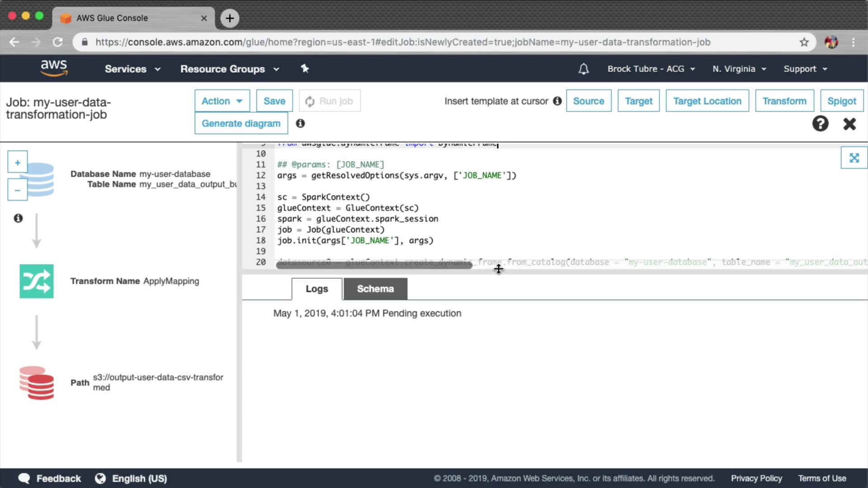The image size is (868, 488).
Task: Open the Action dropdown
Action: point(222,101)
